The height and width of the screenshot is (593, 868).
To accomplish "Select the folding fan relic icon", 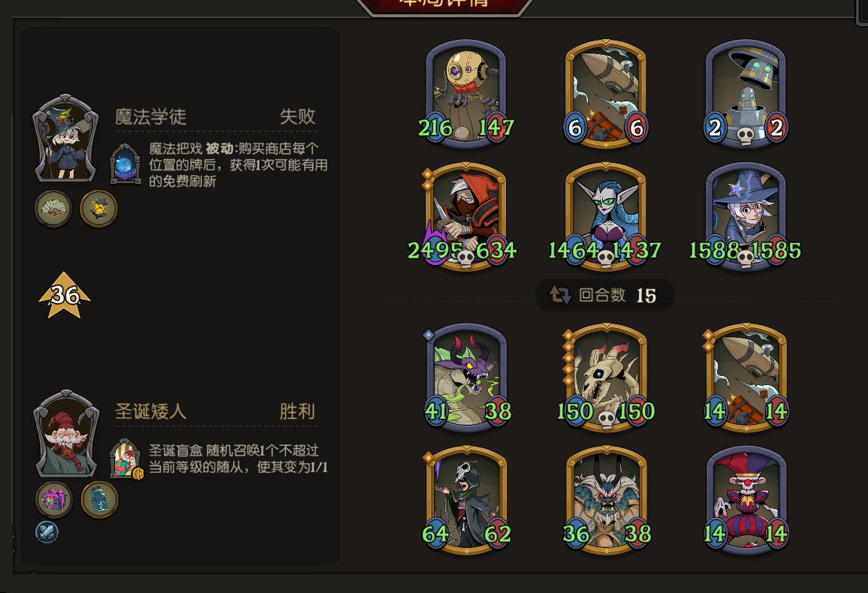I will pyautogui.click(x=53, y=209).
